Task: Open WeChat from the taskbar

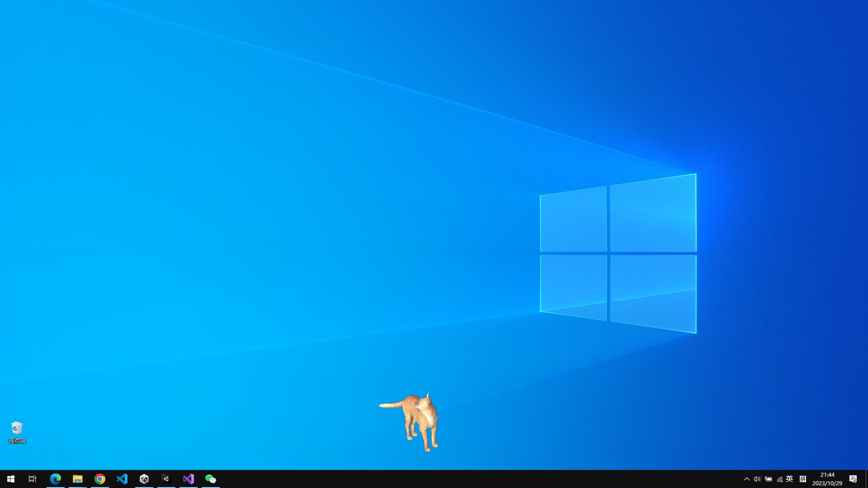Action: [x=211, y=479]
